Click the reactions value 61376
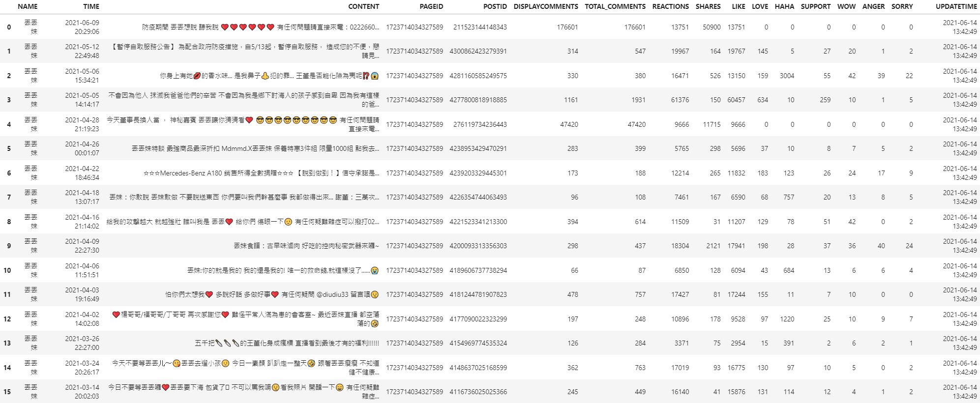Viewport: 980px width, 403px height. tap(680, 100)
